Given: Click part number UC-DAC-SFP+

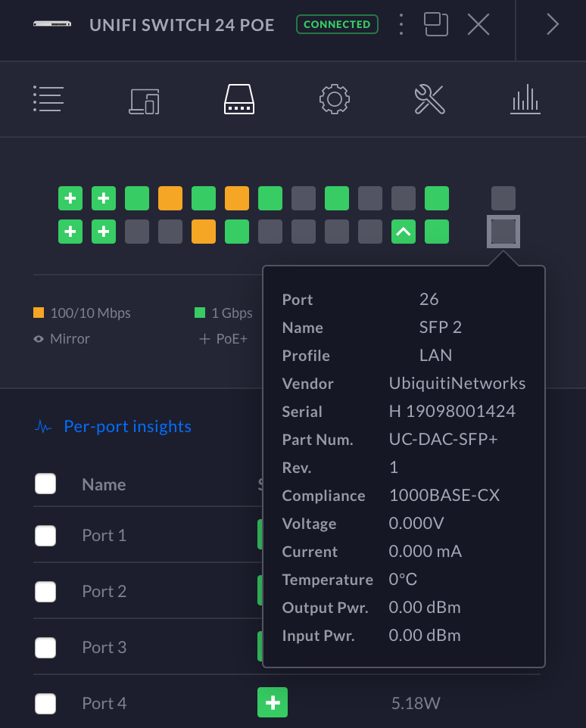Looking at the screenshot, I should point(444,439).
